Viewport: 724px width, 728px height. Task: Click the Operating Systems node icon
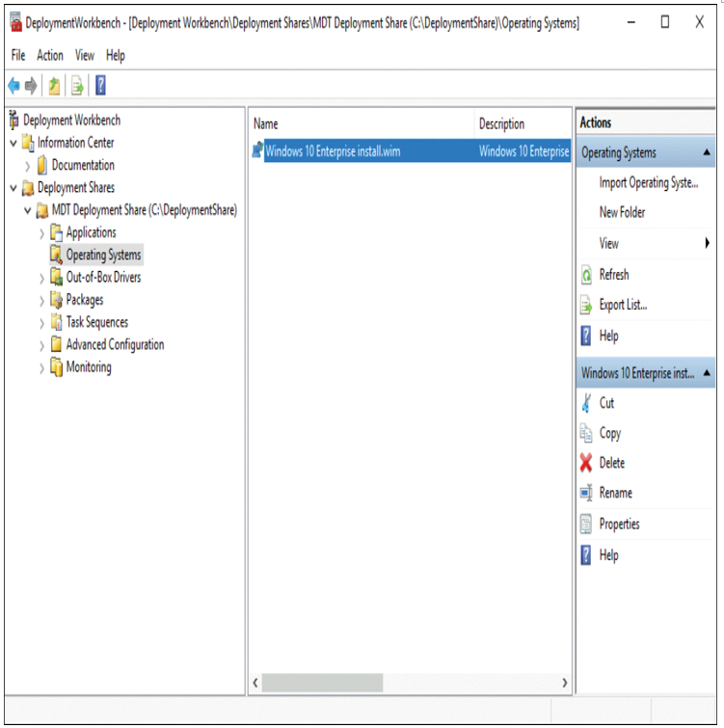click(56, 255)
